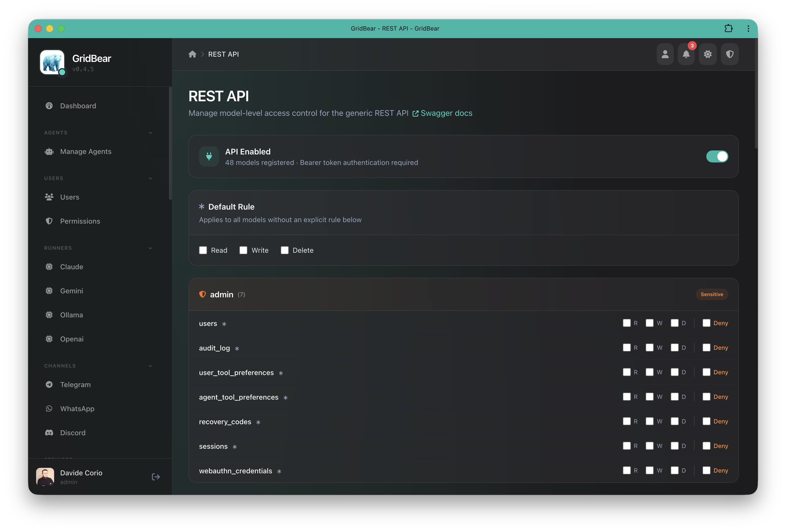Check the Read checkbox in Default Rule
Viewport: 786px width, 532px height.
click(203, 250)
